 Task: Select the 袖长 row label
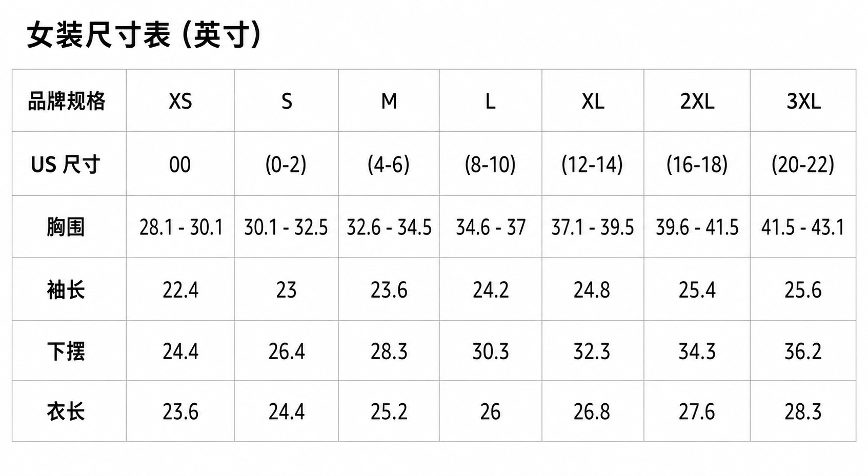point(66,290)
